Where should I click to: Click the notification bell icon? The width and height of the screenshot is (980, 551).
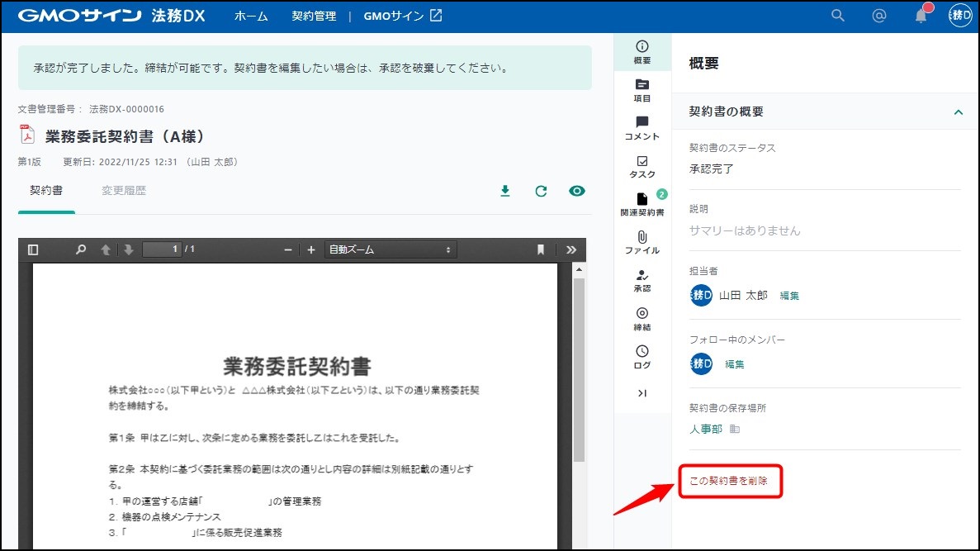point(921,16)
